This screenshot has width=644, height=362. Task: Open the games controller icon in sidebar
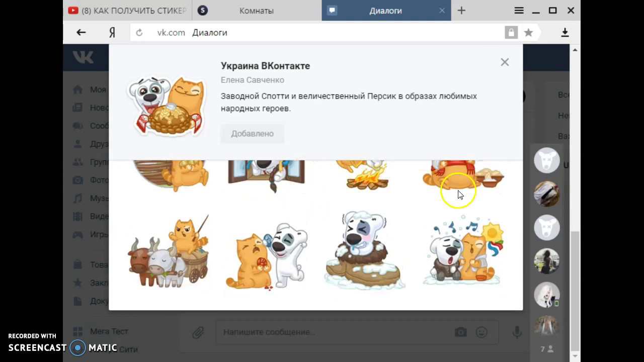77,234
